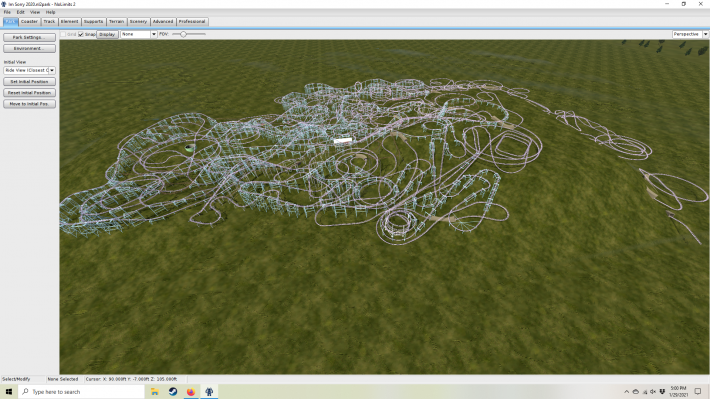Click Set Initial Position

pyautogui.click(x=29, y=82)
